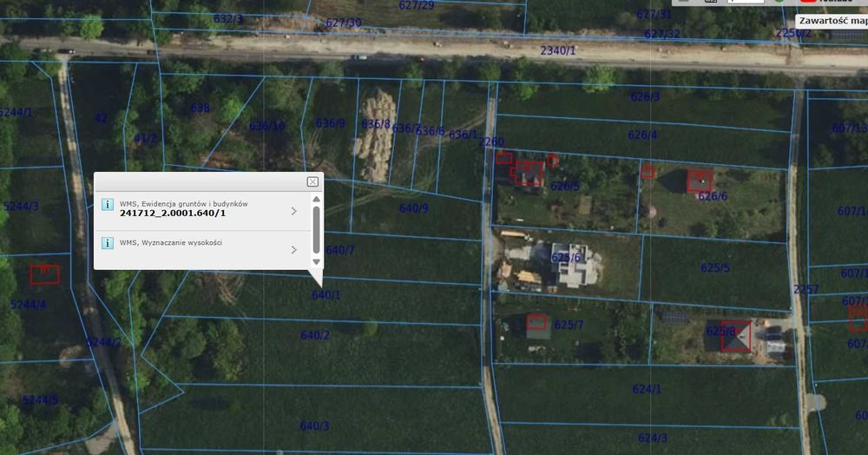
Task: Select parcel 625/6 with the building
Action: coord(566,257)
